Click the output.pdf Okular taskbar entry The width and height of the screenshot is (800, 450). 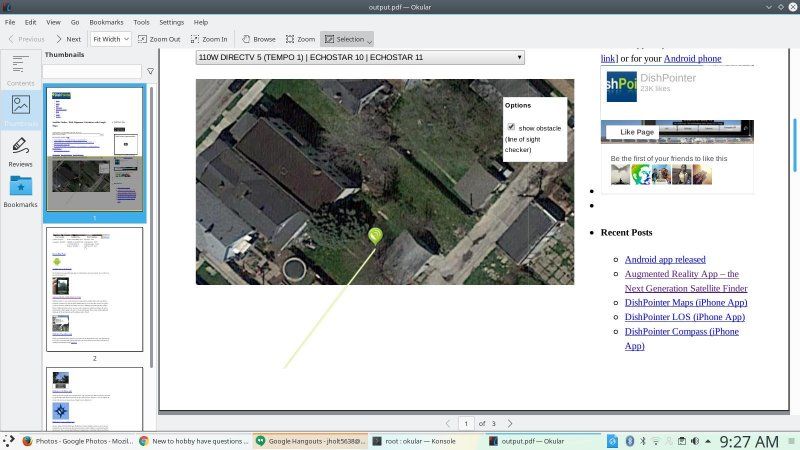coord(544,441)
